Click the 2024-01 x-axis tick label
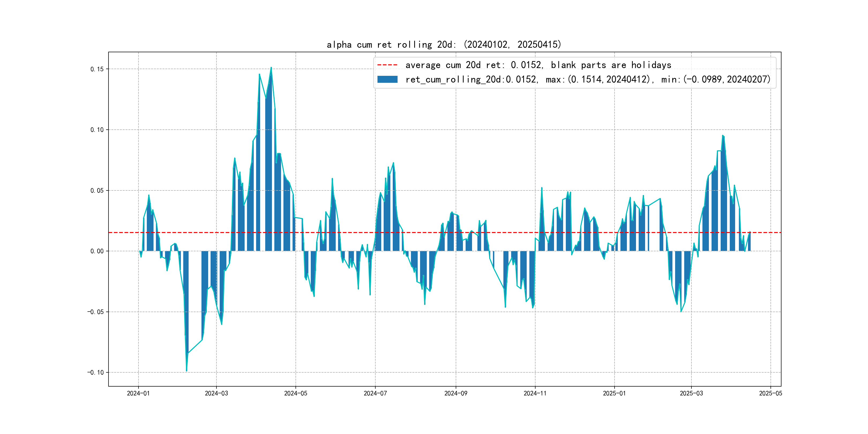This screenshot has width=868, height=434. 138,393
